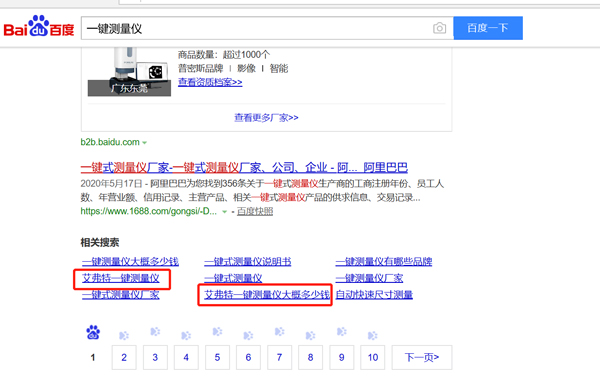The height and width of the screenshot is (383, 600).
Task: Click the 影像 tag text
Action: click(246, 68)
